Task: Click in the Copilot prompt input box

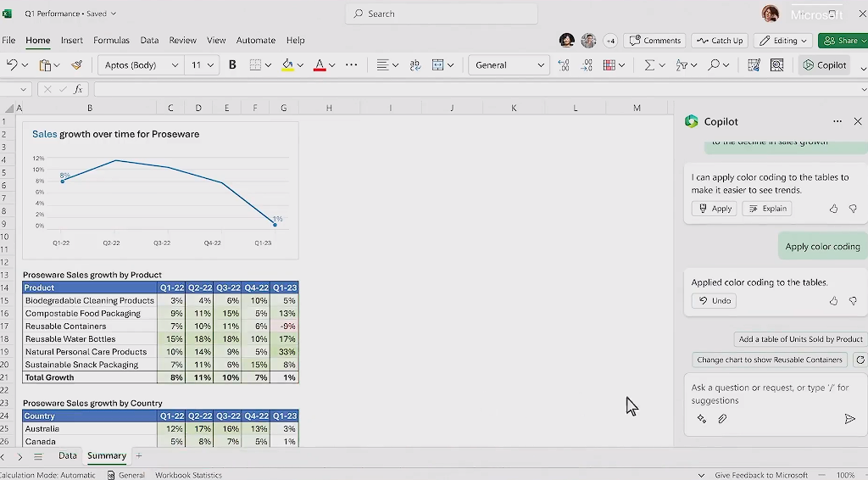Action: coord(775,394)
